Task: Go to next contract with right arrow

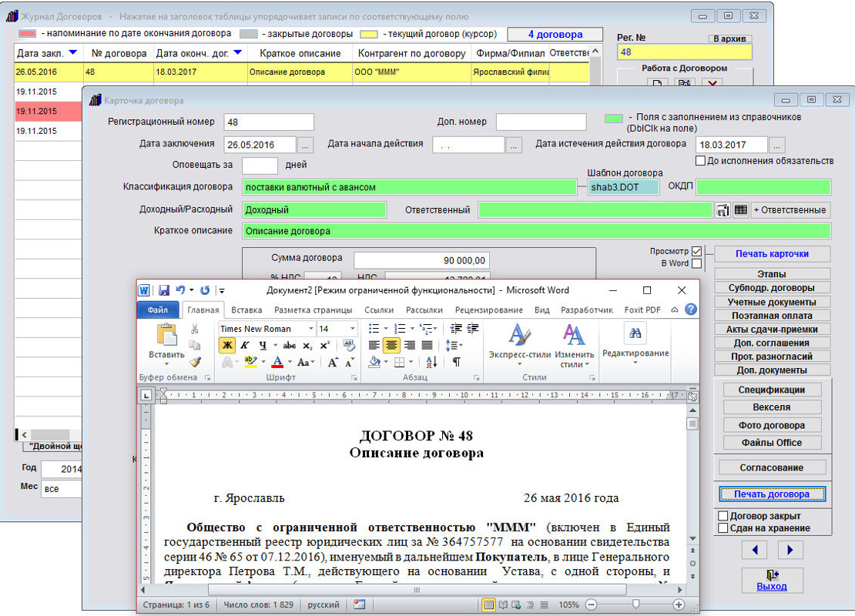Action: pyautogui.click(x=790, y=550)
